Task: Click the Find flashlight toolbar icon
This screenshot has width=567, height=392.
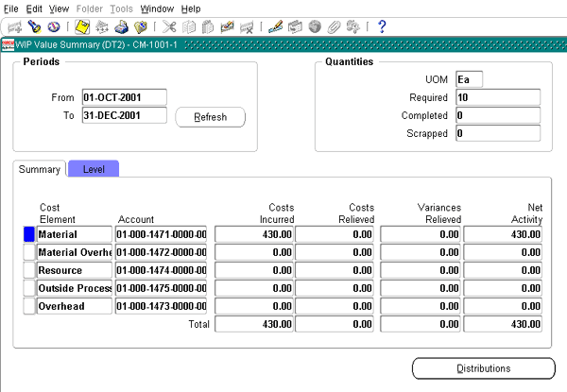Action: [x=34, y=26]
